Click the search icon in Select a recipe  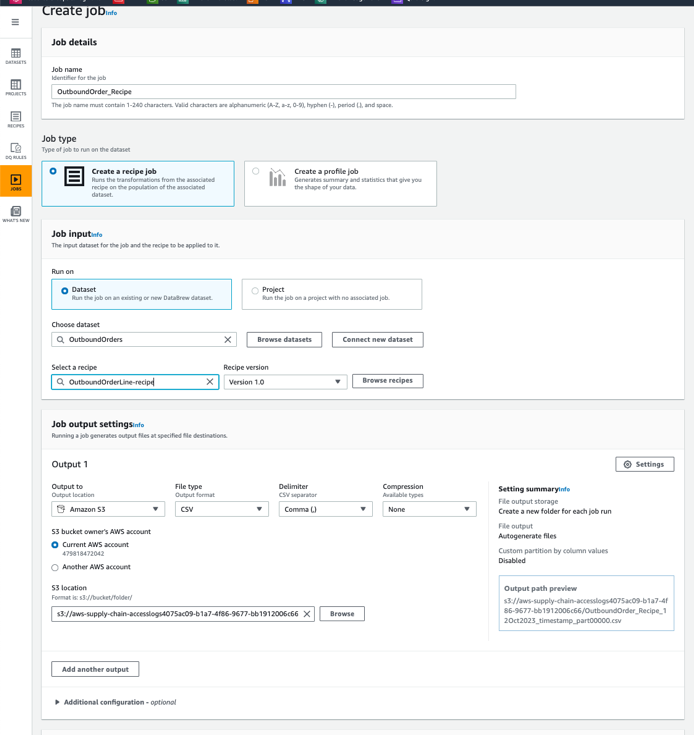[60, 382]
